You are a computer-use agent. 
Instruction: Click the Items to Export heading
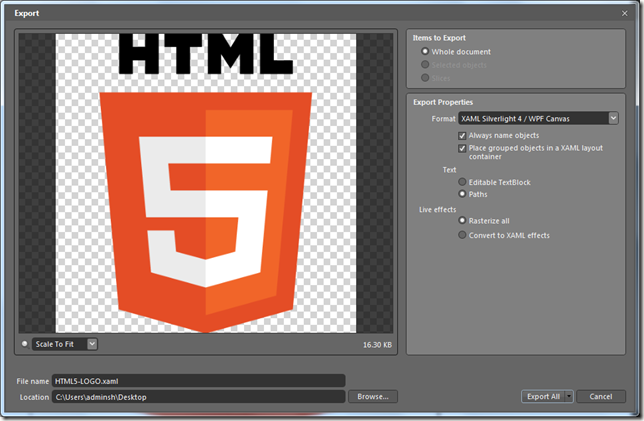[x=439, y=38]
